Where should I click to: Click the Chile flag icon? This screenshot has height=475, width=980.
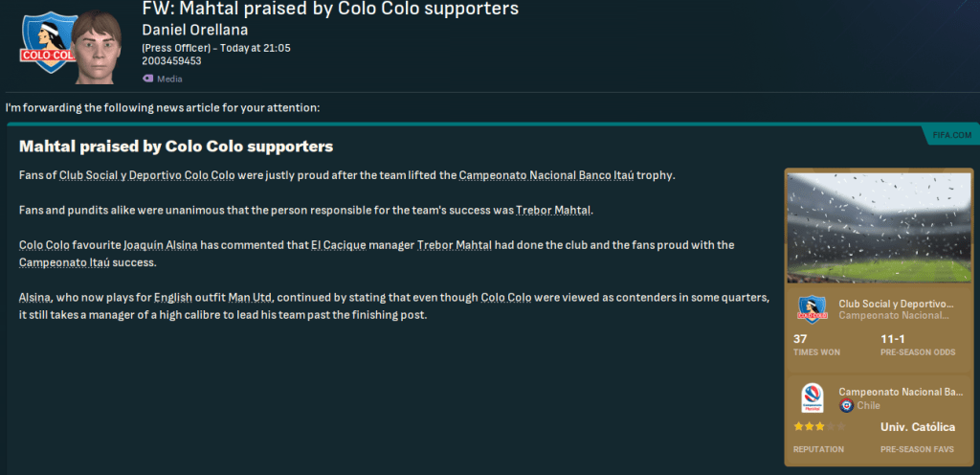tap(846, 406)
